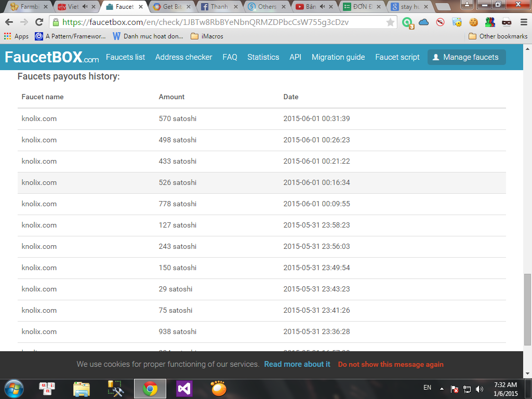Show hidden tray icons arrow
532x399 pixels.
click(x=442, y=389)
